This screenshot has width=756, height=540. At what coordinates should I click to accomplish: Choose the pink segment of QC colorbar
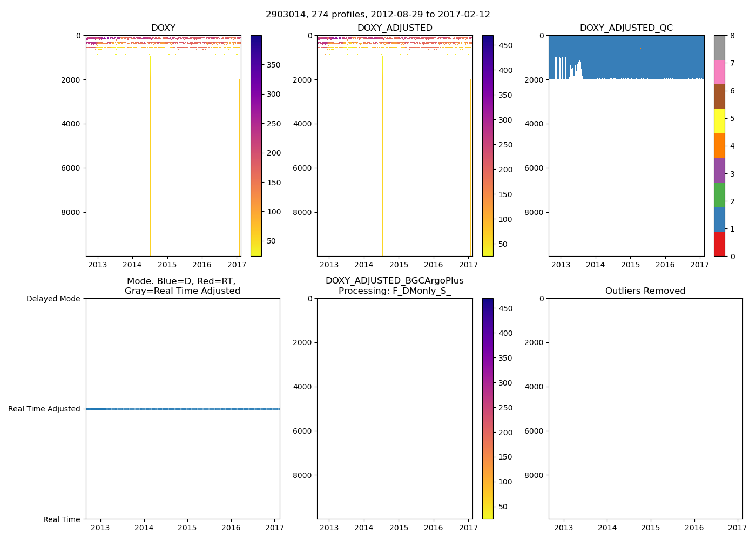(719, 72)
